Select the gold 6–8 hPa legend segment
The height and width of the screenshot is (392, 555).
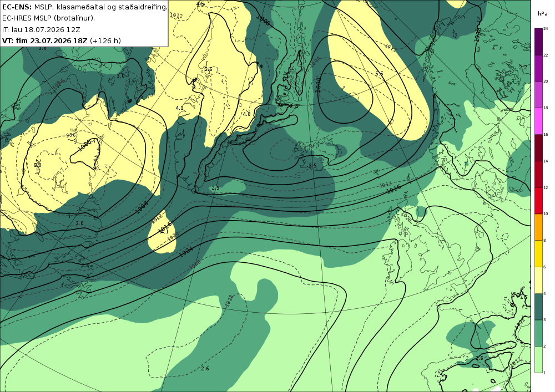[539, 253]
